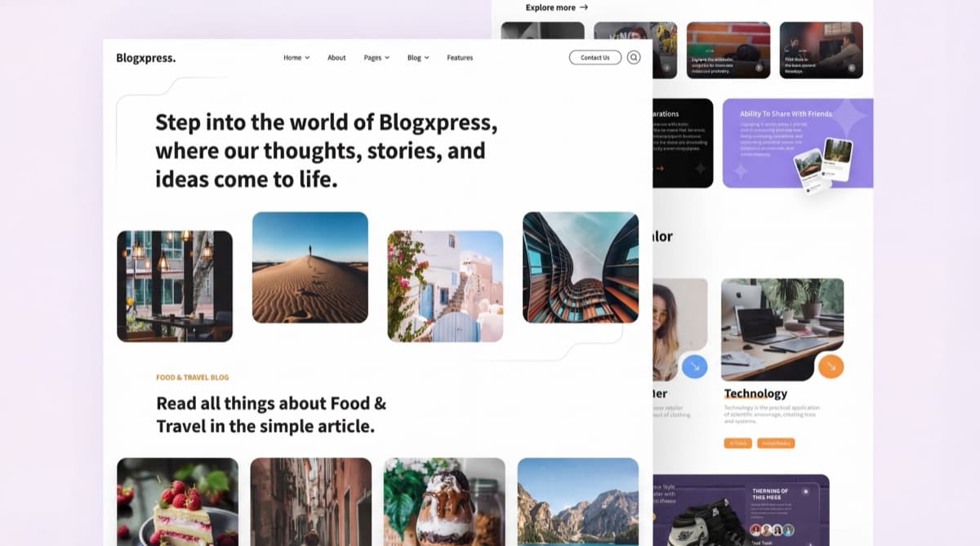The width and height of the screenshot is (980, 546).
Task: Click the orange arrow circle on Technology card
Action: click(x=831, y=366)
